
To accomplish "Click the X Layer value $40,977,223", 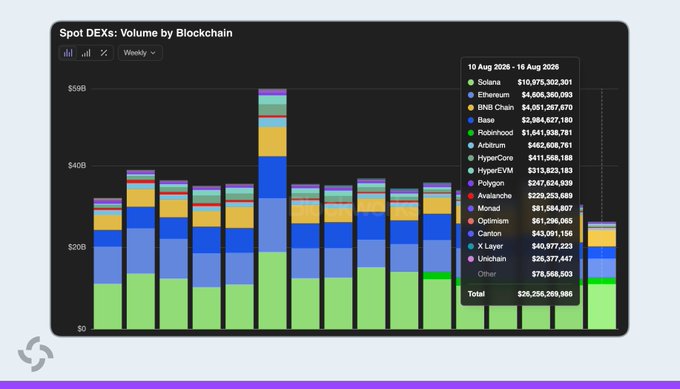I will pyautogui.click(x=552, y=246).
